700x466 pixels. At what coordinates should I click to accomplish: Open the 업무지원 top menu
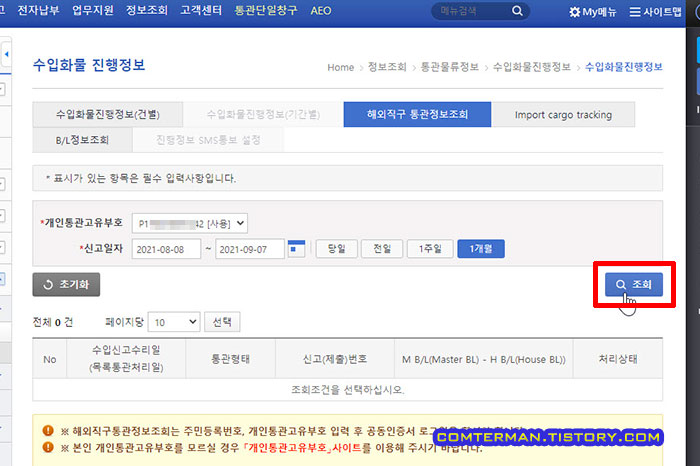tap(93, 10)
